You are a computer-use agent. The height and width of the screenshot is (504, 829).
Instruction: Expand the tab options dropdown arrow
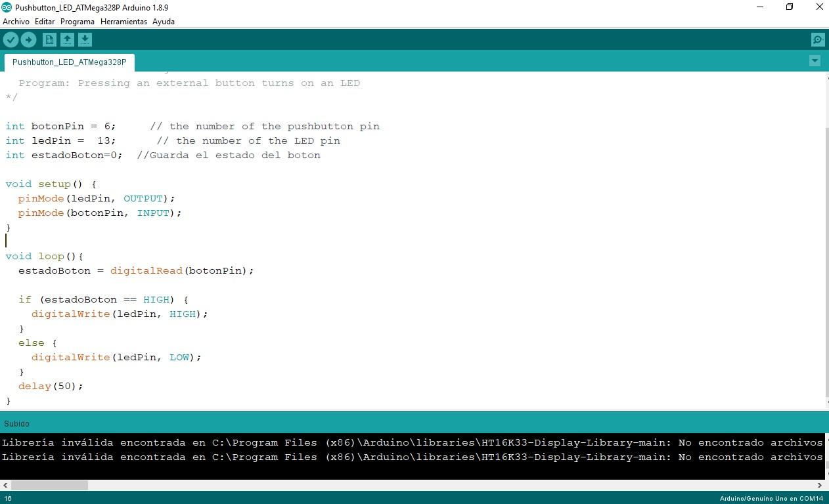815,61
